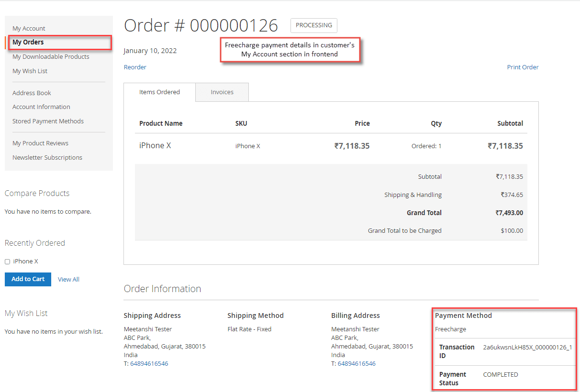Click the Billing Address heading
The width and height of the screenshot is (580, 392).
click(x=356, y=316)
